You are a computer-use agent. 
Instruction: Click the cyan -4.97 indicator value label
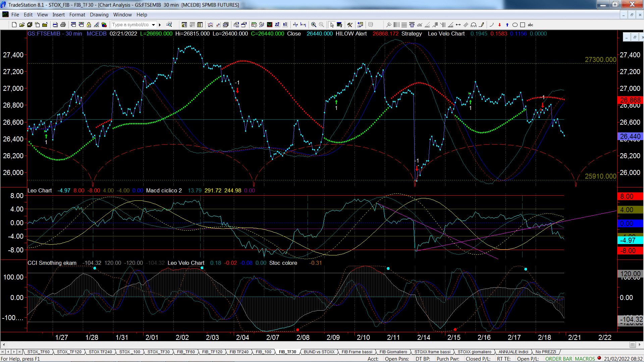pos(630,240)
